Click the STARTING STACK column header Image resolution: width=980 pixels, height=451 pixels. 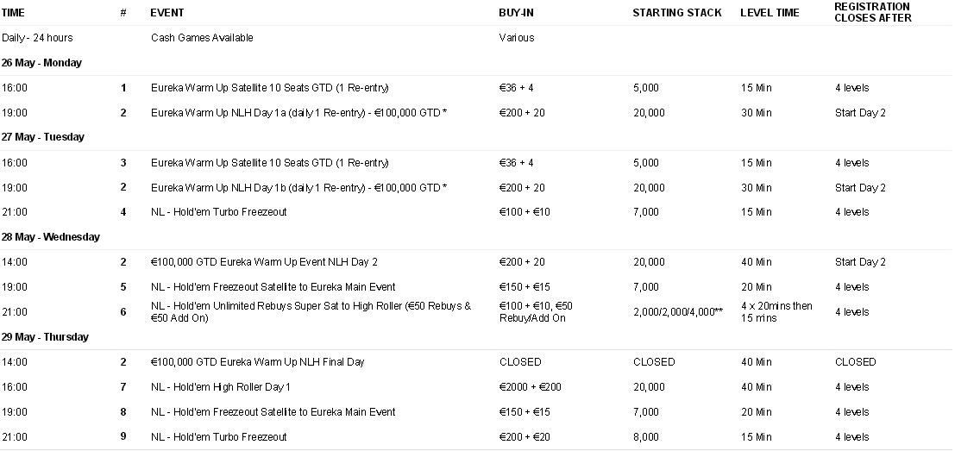pyautogui.click(x=677, y=12)
